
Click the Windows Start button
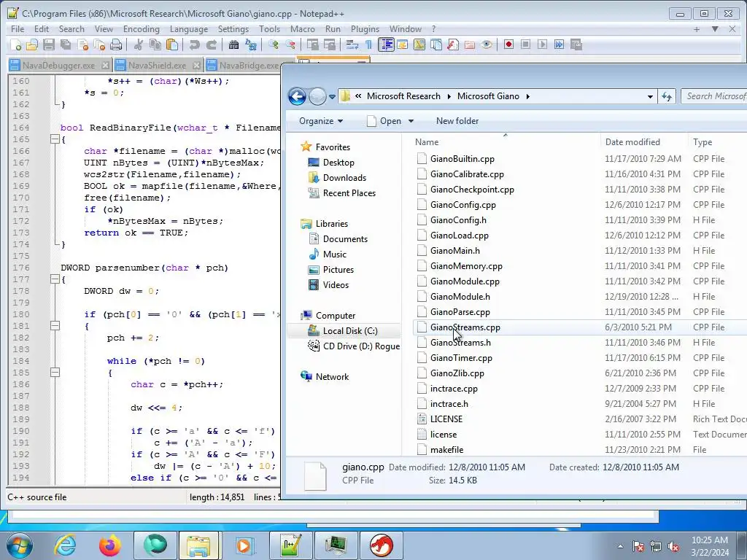click(x=19, y=545)
